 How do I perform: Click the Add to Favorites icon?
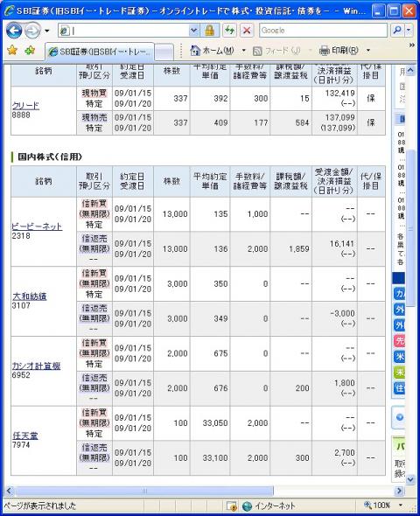30,51
